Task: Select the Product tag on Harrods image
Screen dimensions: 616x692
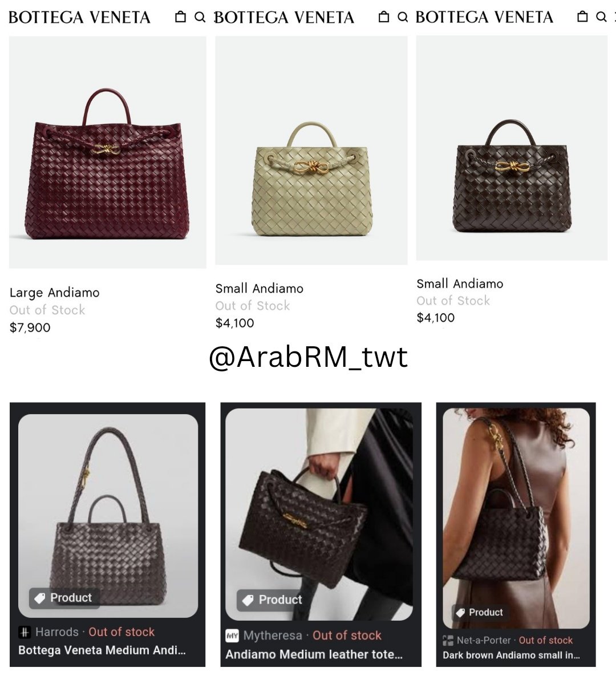Action: 64,598
